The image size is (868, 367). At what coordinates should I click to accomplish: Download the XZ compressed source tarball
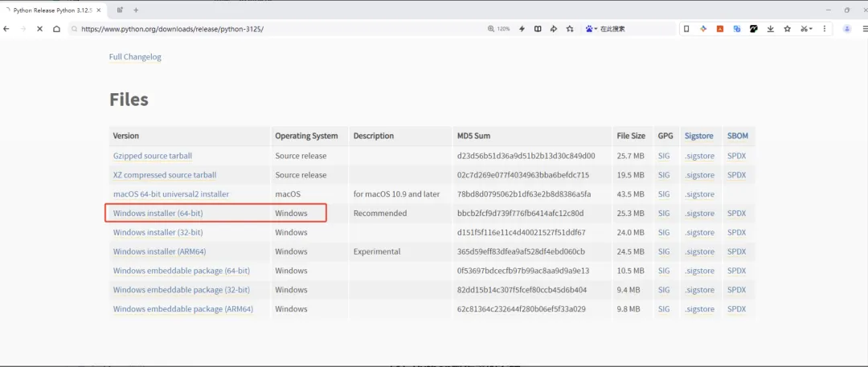point(165,175)
